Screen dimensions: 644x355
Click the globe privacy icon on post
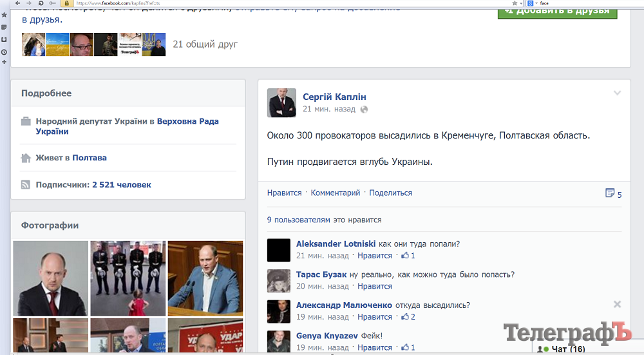pyautogui.click(x=364, y=110)
